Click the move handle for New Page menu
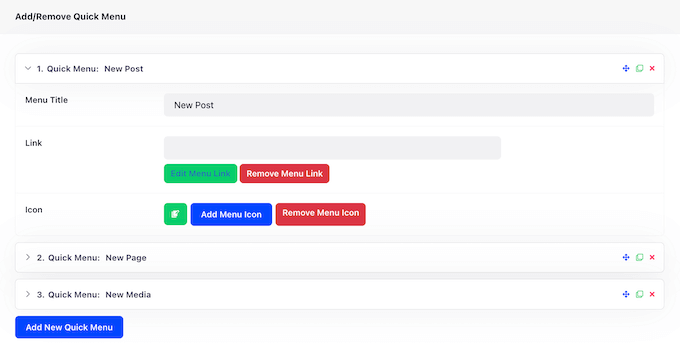680x360 pixels. pyautogui.click(x=626, y=258)
